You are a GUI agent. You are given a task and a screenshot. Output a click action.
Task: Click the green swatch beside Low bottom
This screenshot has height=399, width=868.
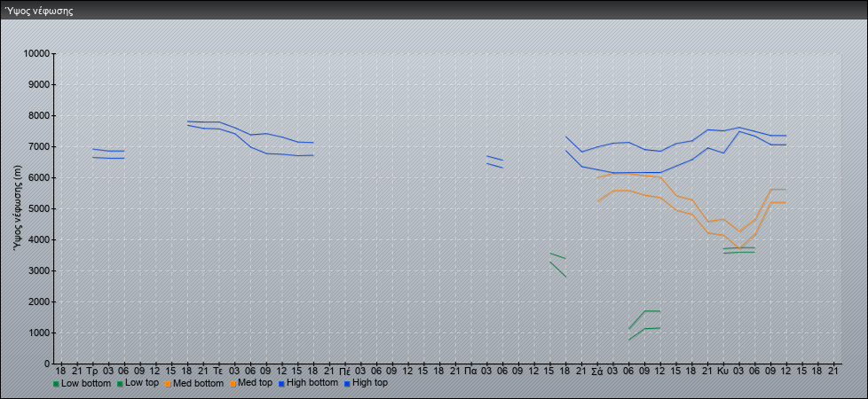(56, 384)
